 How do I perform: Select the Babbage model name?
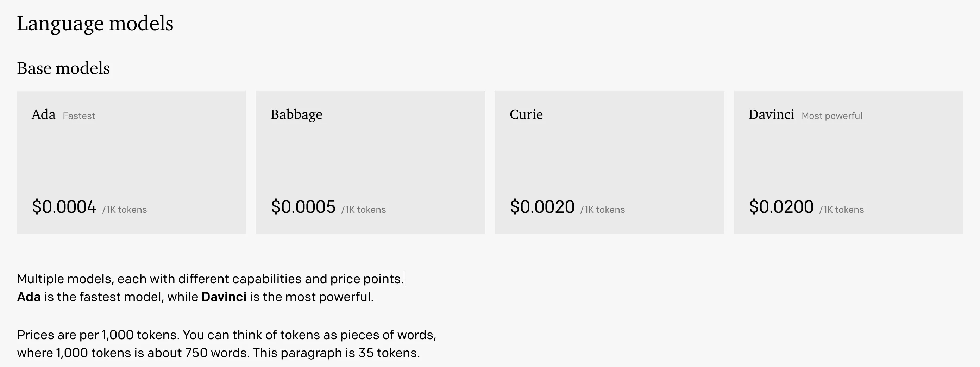tap(296, 114)
